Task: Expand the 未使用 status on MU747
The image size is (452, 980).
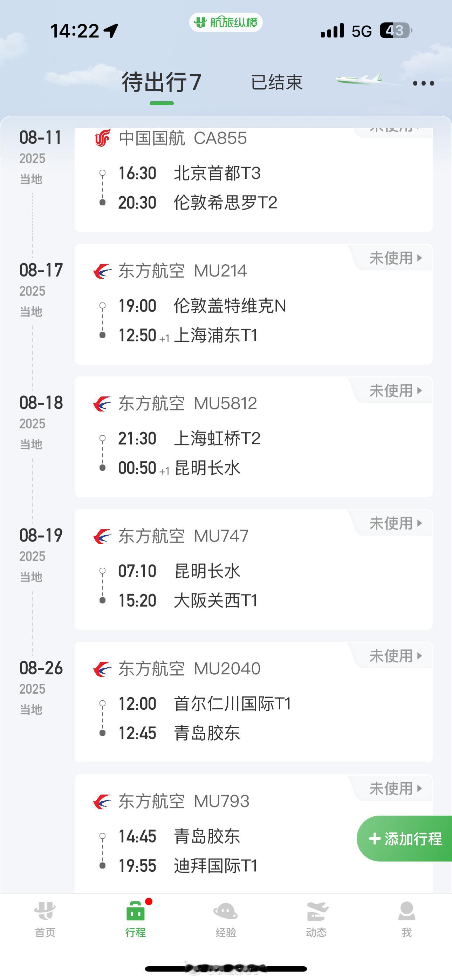Action: pos(396,523)
